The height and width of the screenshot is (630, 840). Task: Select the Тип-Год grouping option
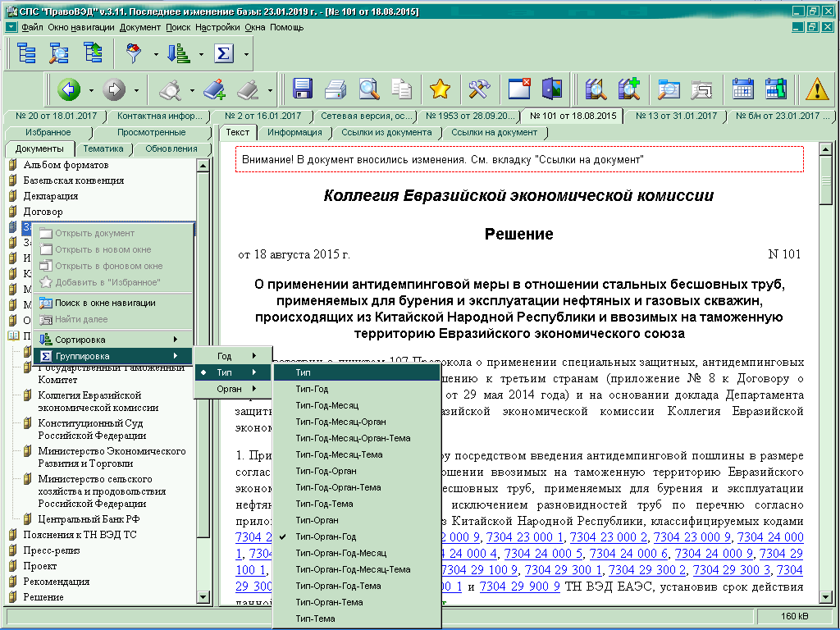357,389
